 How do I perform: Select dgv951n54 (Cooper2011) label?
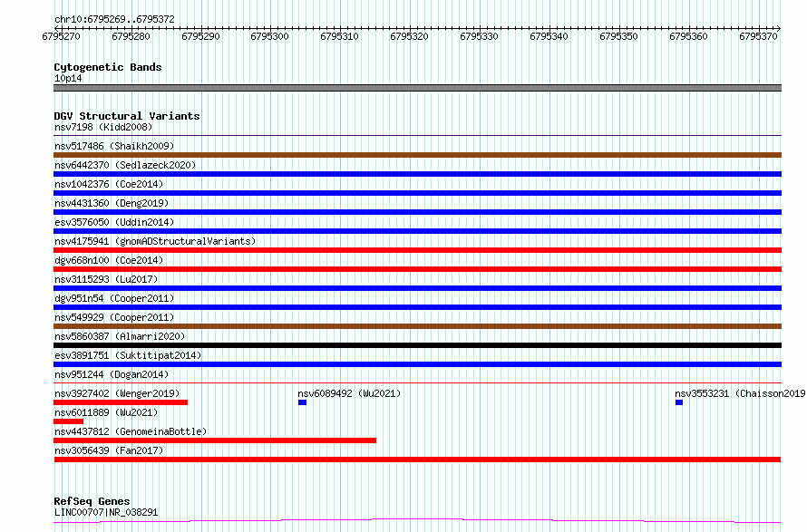click(114, 298)
